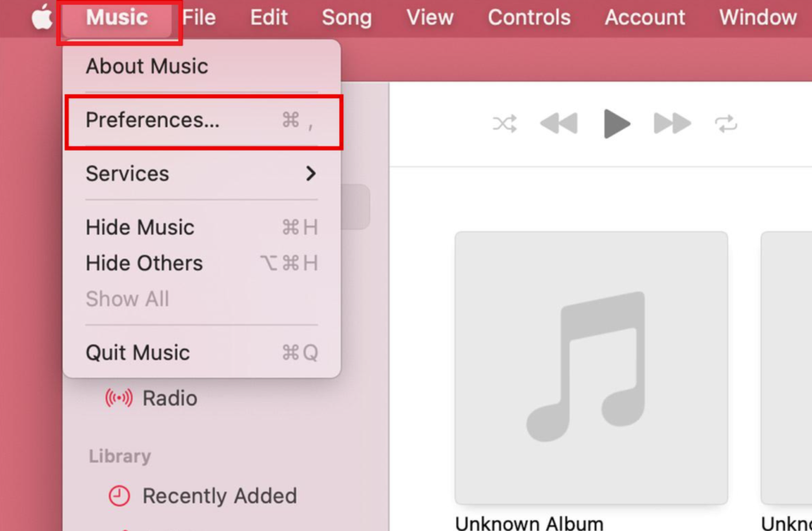Click the Library section header

pyautogui.click(x=119, y=456)
